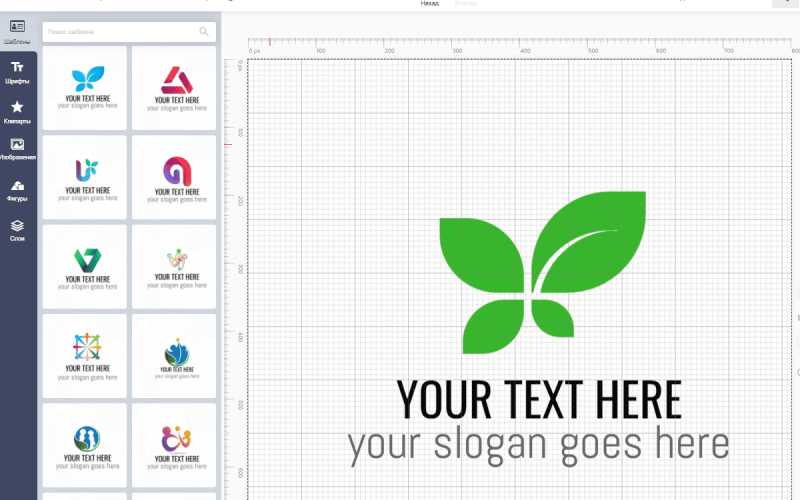Select the green leaf butterfly graphic on canvas
Screen dimensions: 800x500
542,272
